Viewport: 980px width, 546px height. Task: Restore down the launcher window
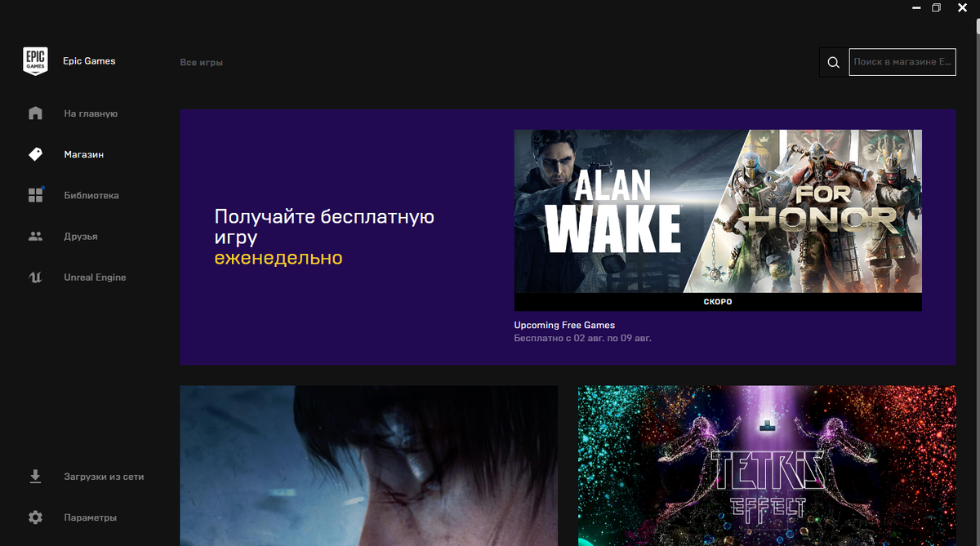tap(937, 8)
